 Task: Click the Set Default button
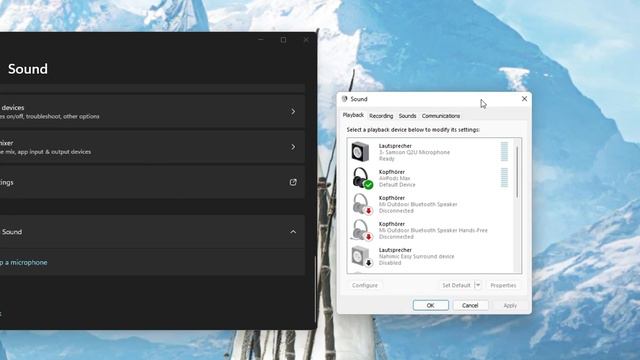456,285
